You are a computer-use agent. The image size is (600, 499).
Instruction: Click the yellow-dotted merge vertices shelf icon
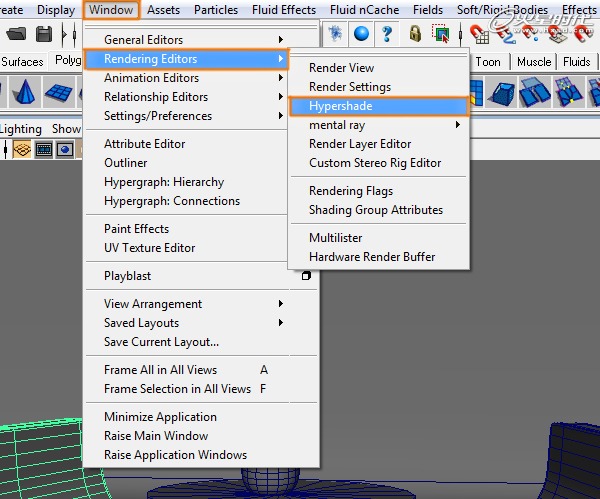point(568,92)
